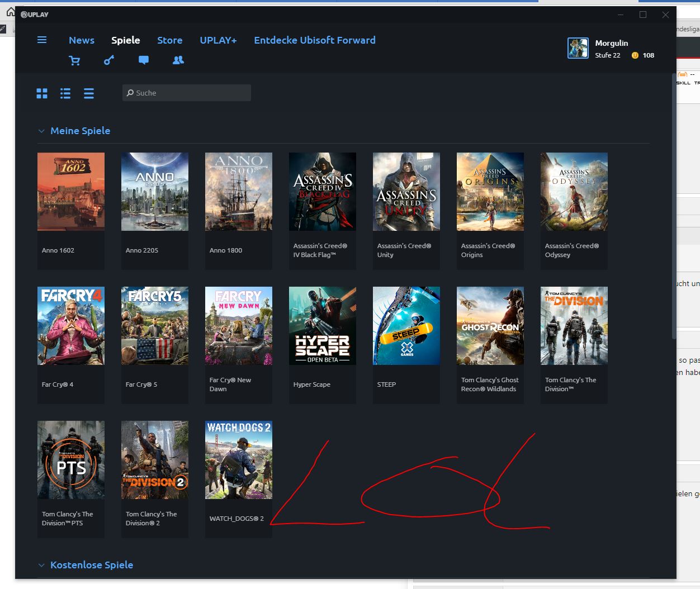Open the STEEP game cover
Image resolution: width=700 pixels, height=589 pixels.
click(x=406, y=326)
